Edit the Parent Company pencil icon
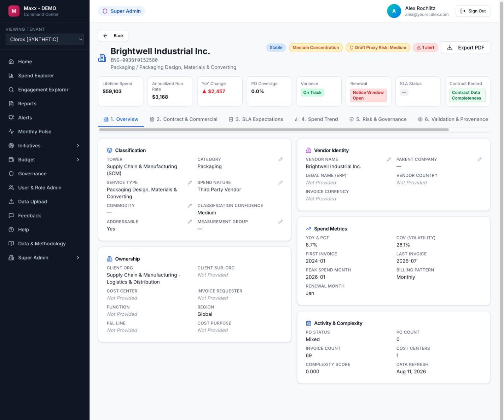This screenshot has width=504, height=420. (x=479, y=159)
